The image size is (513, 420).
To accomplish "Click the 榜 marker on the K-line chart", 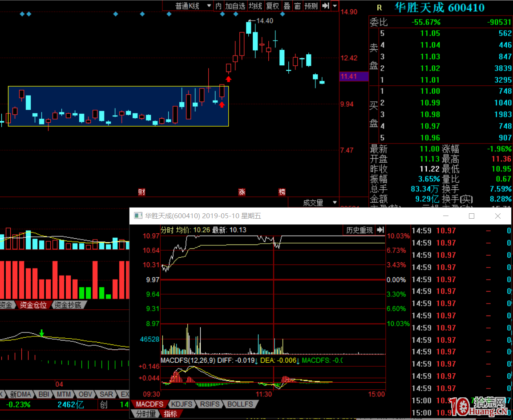I will click(x=282, y=192).
